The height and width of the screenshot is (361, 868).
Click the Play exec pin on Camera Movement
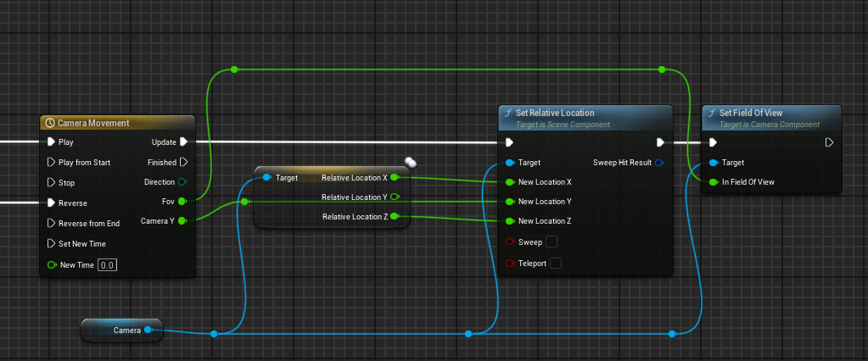tap(52, 142)
